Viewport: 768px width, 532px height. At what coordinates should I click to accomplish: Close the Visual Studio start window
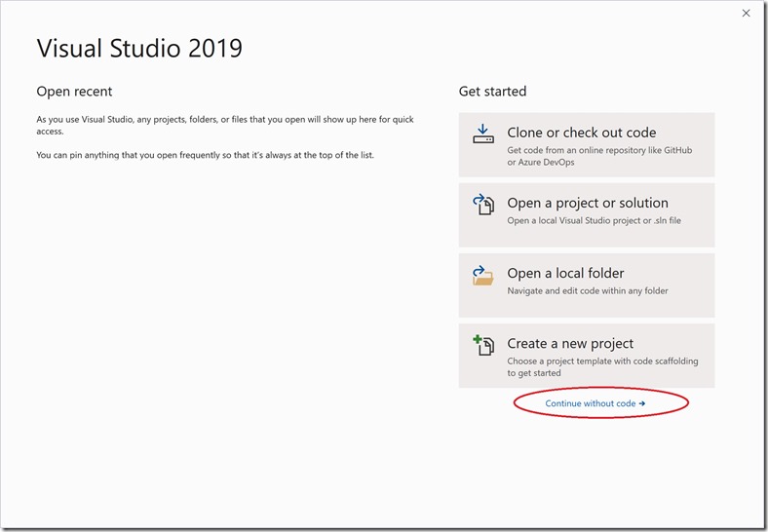pos(746,14)
